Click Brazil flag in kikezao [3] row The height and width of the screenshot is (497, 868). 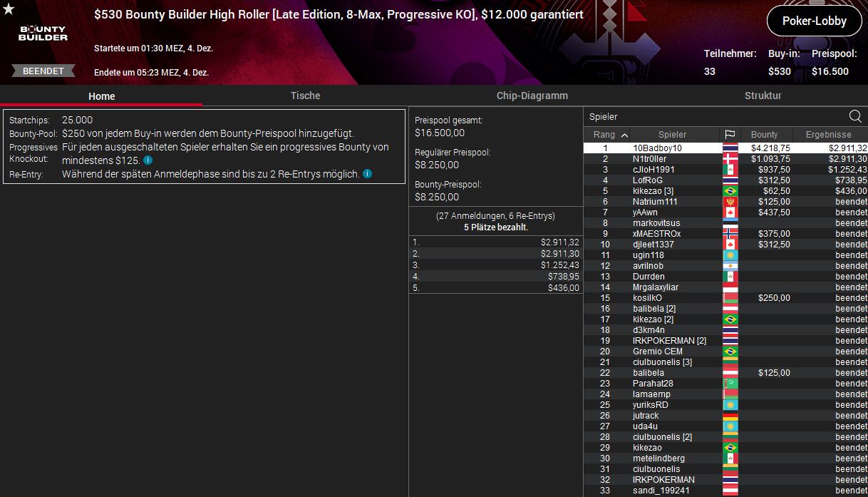click(730, 191)
